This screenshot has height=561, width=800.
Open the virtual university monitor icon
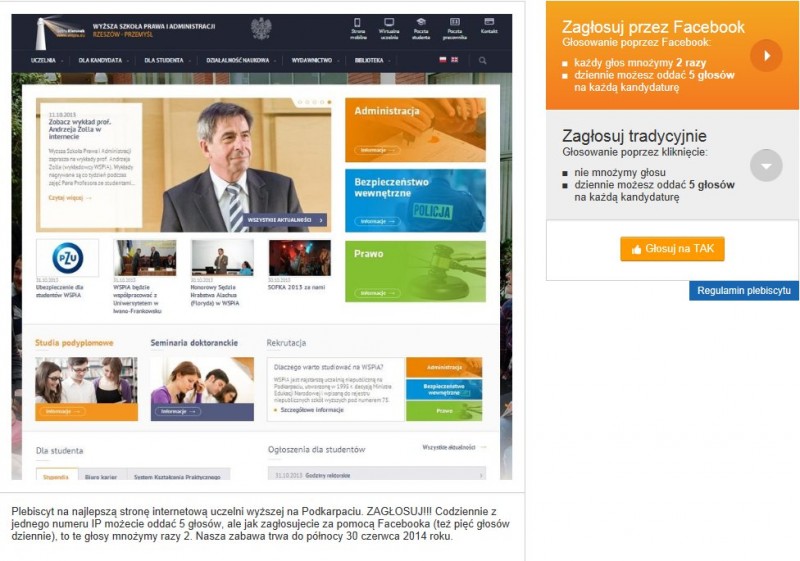pyautogui.click(x=389, y=22)
